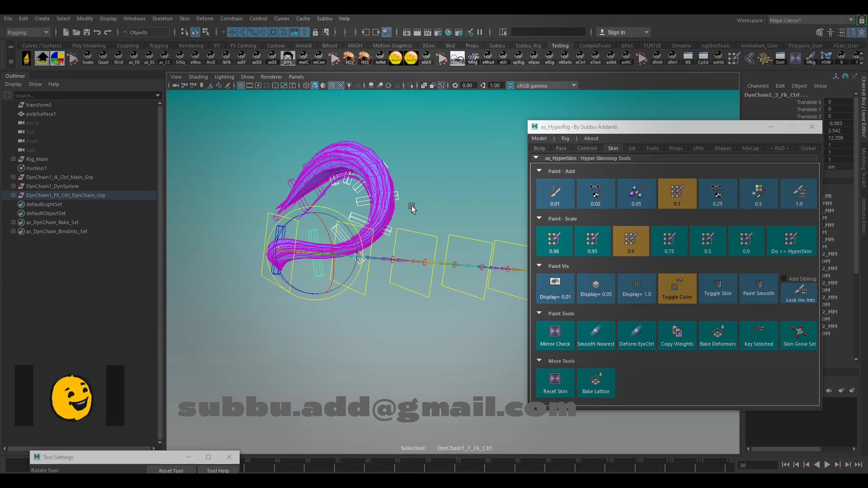This screenshot has width=868, height=488.
Task: Open Shapes tab in HyperRig
Action: pos(723,148)
